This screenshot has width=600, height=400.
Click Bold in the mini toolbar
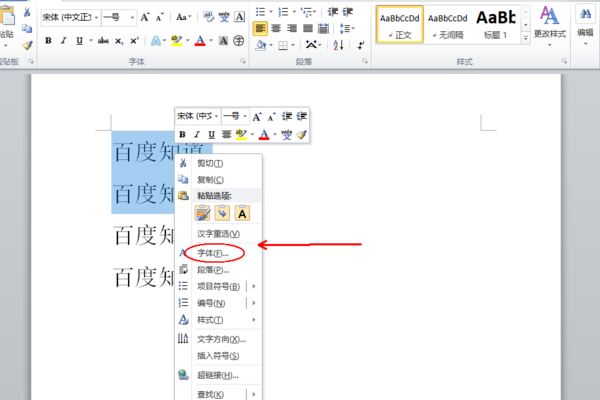183,134
